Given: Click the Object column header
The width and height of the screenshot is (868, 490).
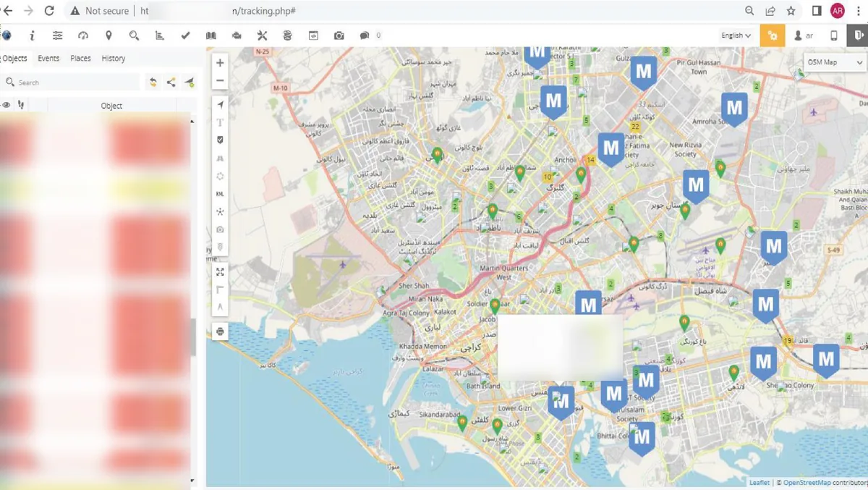Looking at the screenshot, I should [x=111, y=106].
